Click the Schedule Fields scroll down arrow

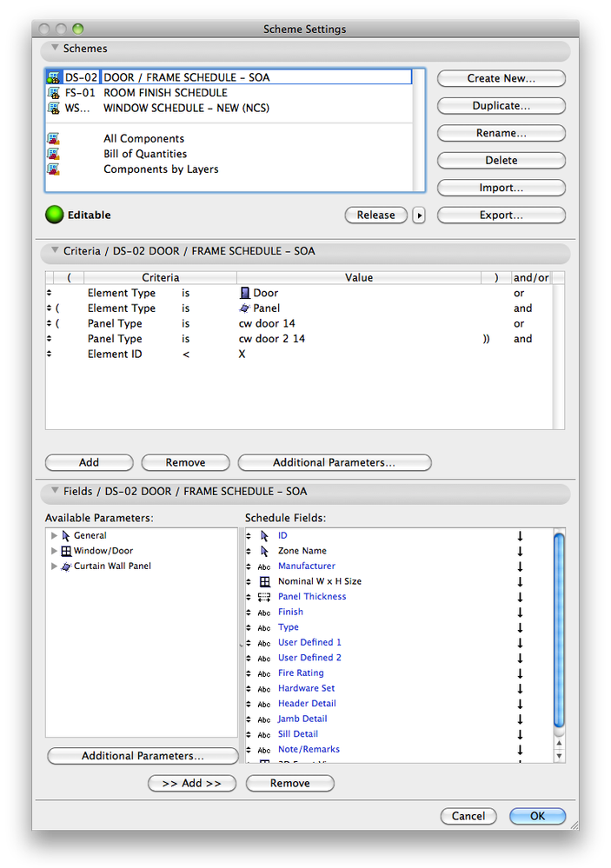(x=559, y=756)
